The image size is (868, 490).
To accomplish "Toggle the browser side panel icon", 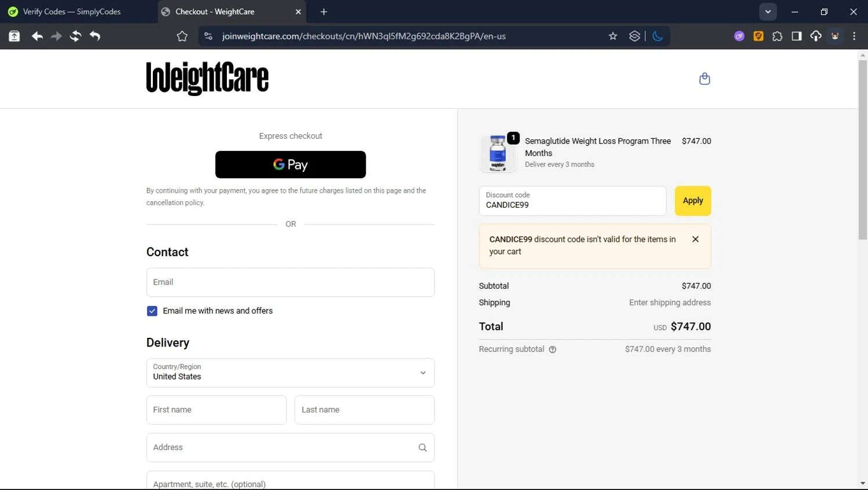I will click(x=797, y=36).
